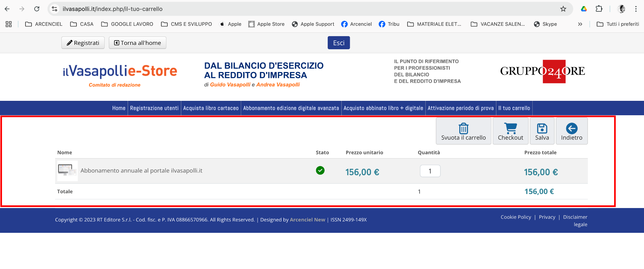The width and height of the screenshot is (644, 269).
Task: Click the quantity input field
Action: [x=430, y=171]
